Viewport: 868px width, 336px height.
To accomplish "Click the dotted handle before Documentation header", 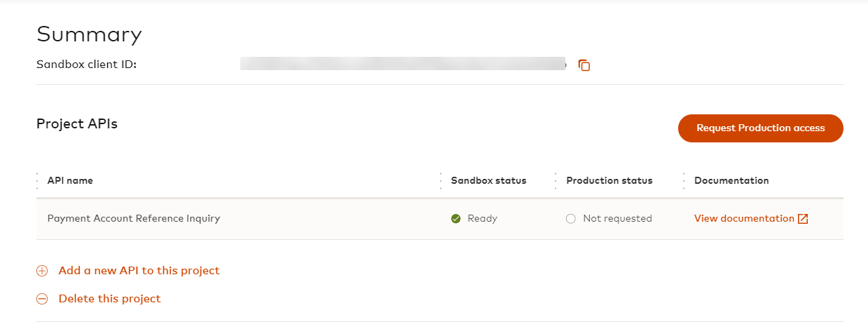I will coord(684,181).
